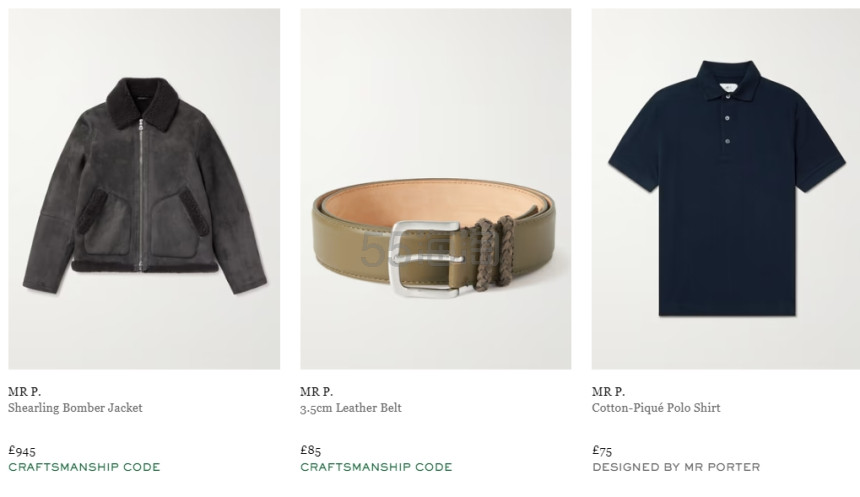Viewport: 860px width, 497px height.
Task: Click the polo shirt's button placket
Action: coord(727,119)
